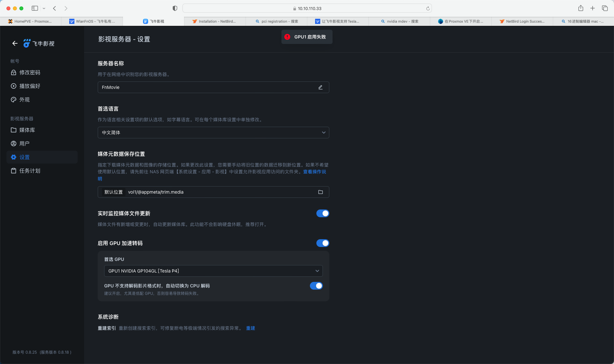Click the 影视服务器 - 设置 page title

124,39
